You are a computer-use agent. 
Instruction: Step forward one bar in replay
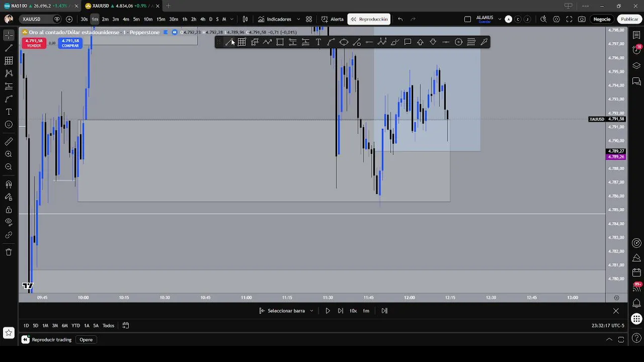pos(341,311)
